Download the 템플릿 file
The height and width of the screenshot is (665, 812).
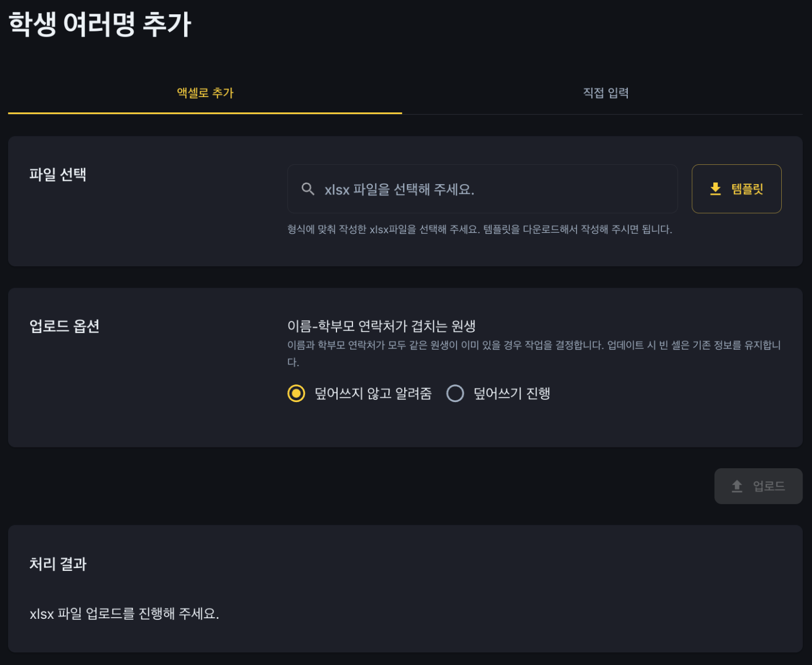pyautogui.click(x=736, y=189)
